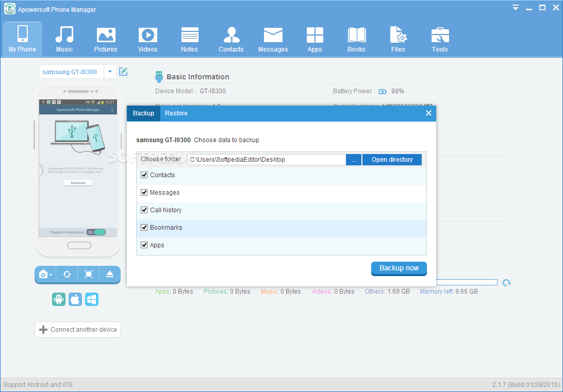Open the title bar menu arrow
Image resolution: width=563 pixels, height=392 pixels.
tap(515, 8)
